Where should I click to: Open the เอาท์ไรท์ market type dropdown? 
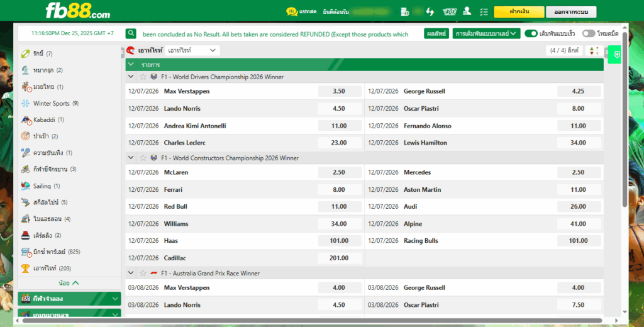click(x=192, y=50)
